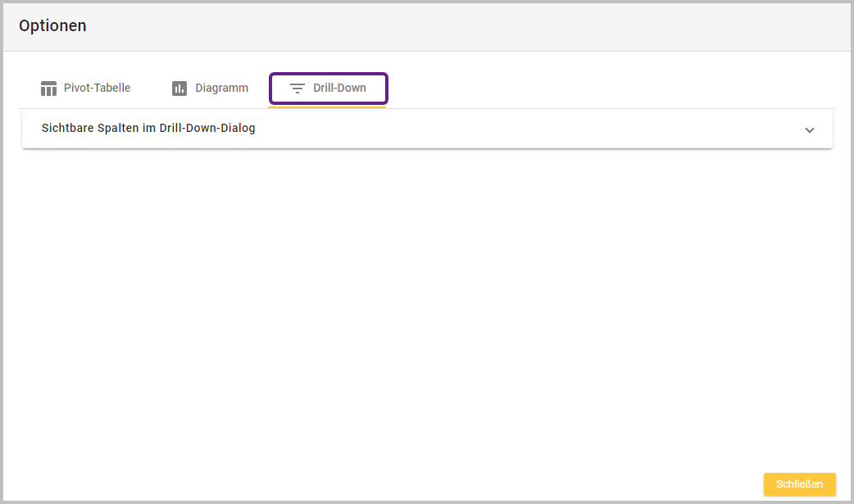Open the visible columns dropdown arrow

(x=810, y=129)
